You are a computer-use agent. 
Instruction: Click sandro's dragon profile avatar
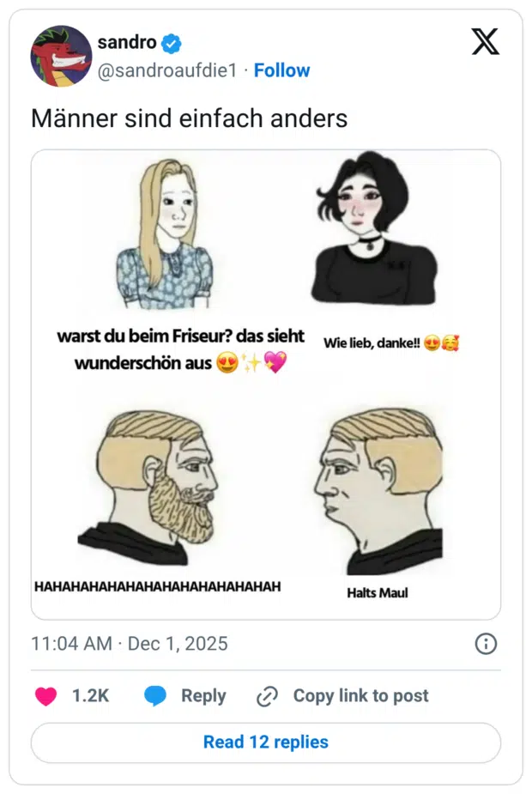click(x=61, y=56)
